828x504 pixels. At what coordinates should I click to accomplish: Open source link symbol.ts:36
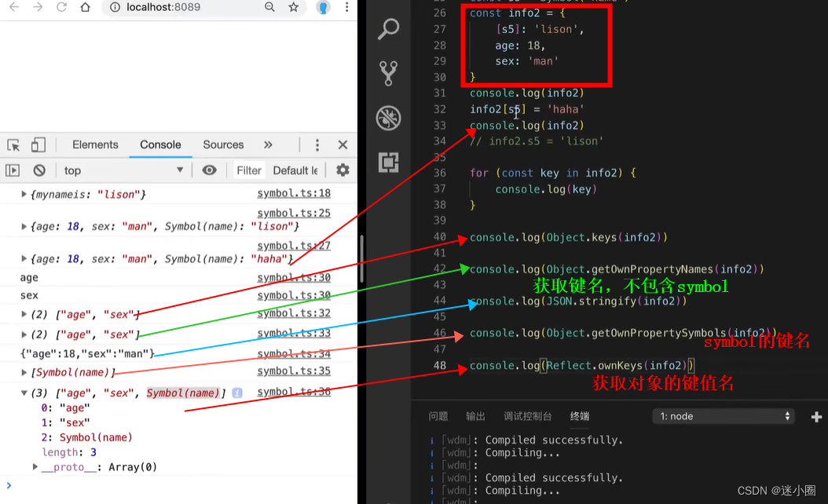(294, 392)
